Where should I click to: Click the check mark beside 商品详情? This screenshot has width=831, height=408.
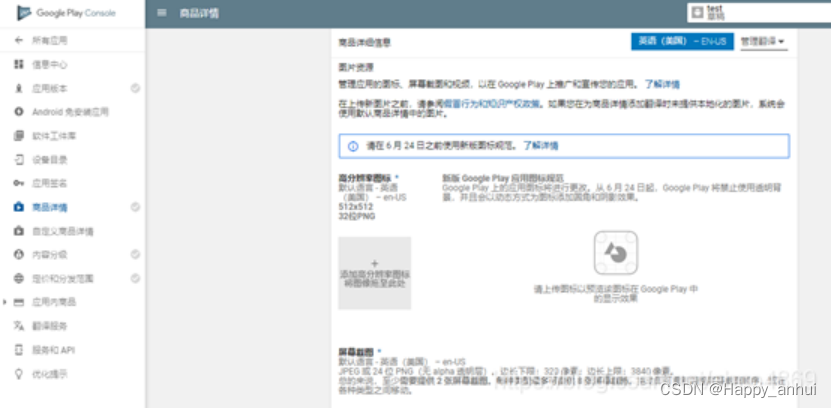click(135, 207)
